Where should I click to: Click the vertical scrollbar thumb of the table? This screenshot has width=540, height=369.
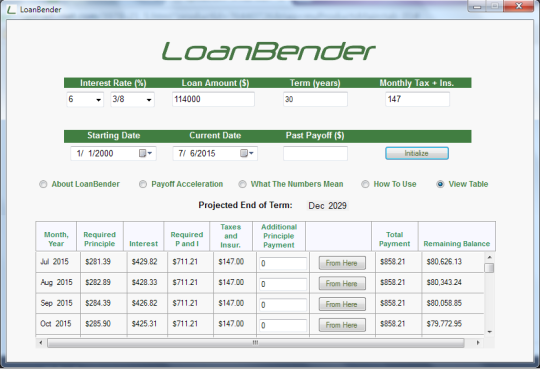tap(489, 268)
